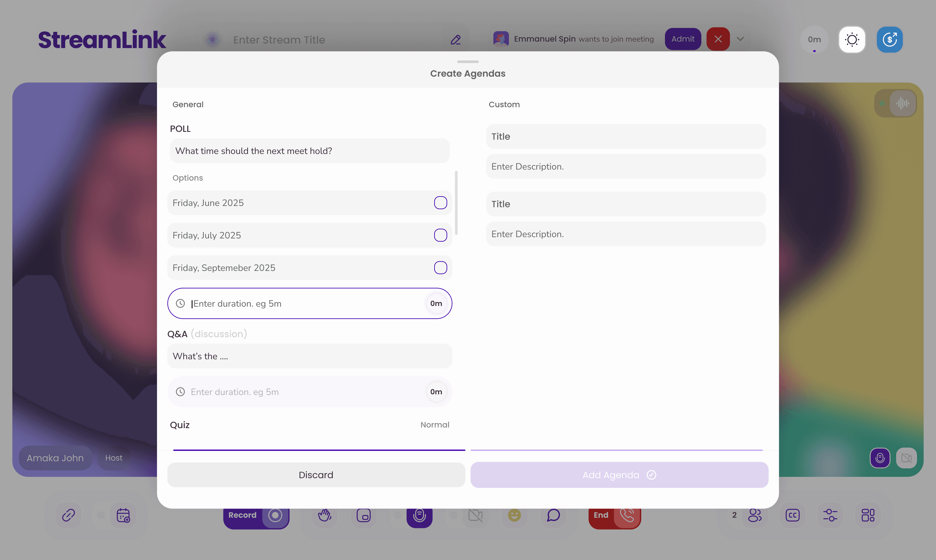Click the copy link icon

(x=68, y=515)
